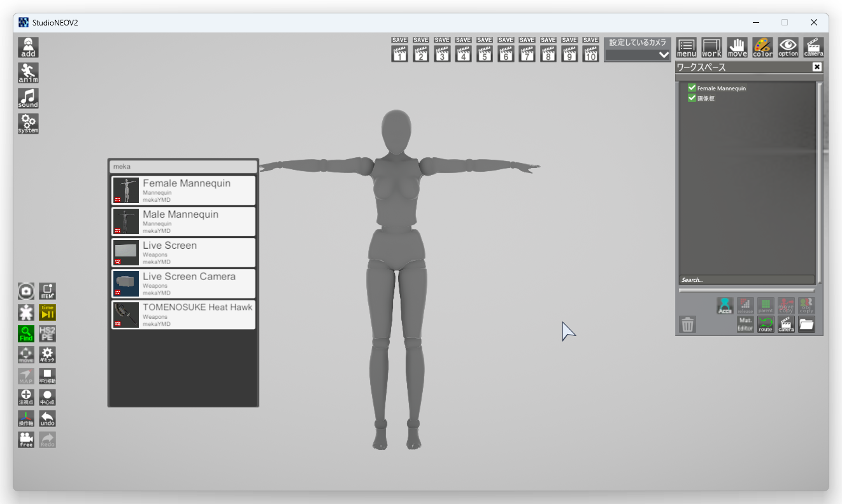The image size is (842, 504).
Task: Click the sound music-note icon
Action: pyautogui.click(x=28, y=99)
